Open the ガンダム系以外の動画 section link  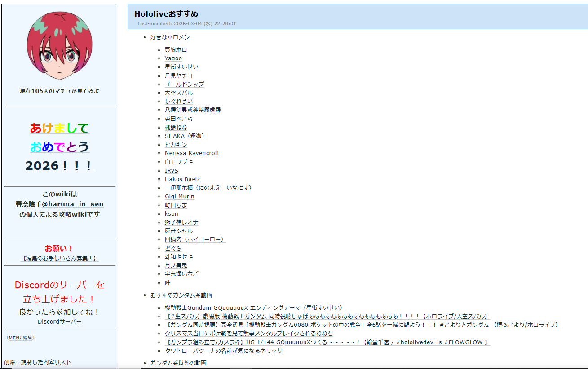click(178, 363)
